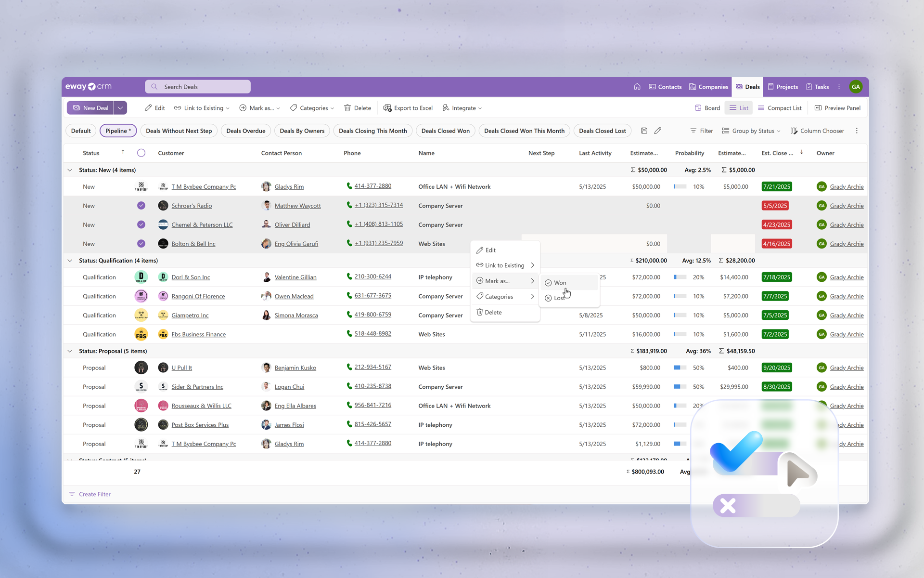Create a New Deal
The image size is (924, 578).
click(90, 108)
